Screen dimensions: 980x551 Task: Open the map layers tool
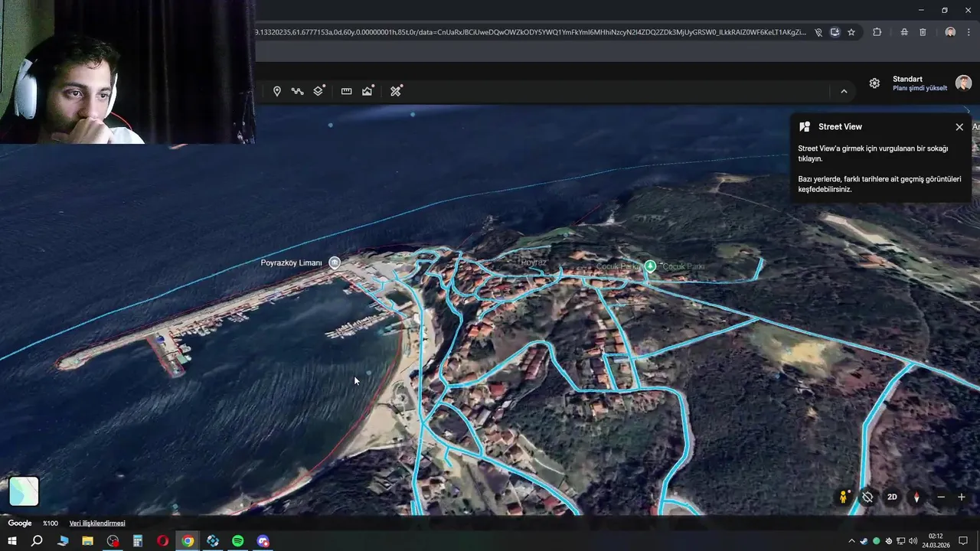[x=319, y=91]
